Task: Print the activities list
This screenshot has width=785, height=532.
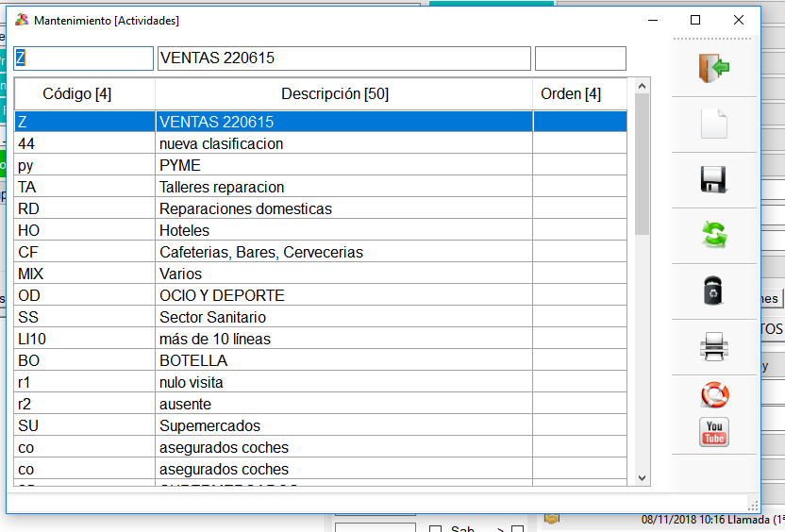Action: pos(714,346)
